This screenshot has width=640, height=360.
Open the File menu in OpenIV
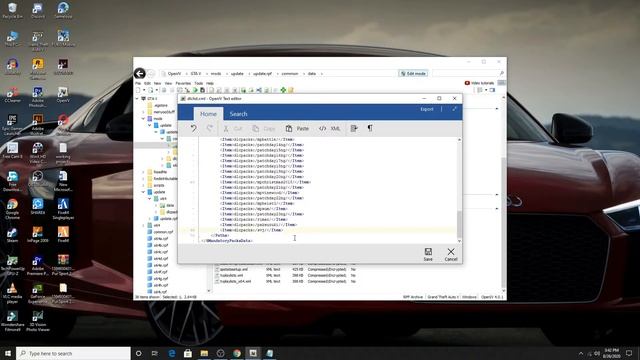click(138, 83)
